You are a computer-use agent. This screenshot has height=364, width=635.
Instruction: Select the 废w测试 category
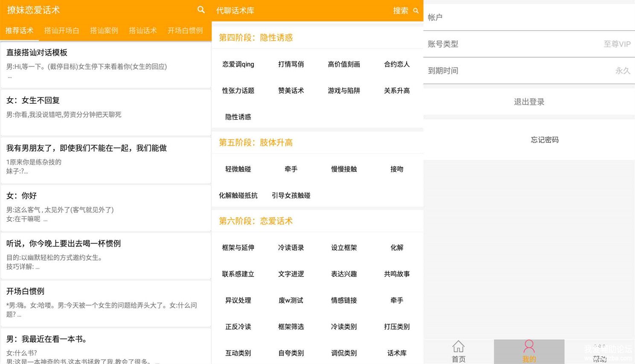click(291, 300)
